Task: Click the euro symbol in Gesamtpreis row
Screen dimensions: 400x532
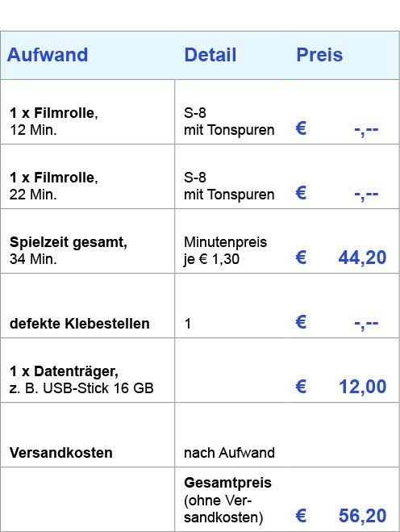Action: [301, 515]
